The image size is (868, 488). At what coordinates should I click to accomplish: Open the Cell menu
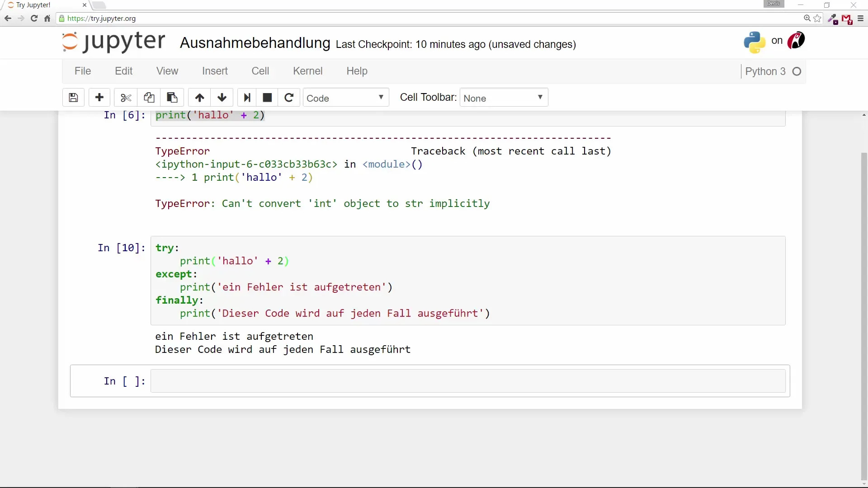coord(260,71)
